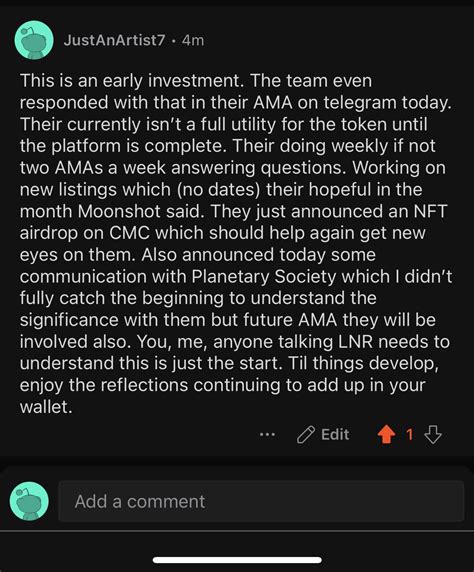Tap the home indicator bar at bottom
The image size is (474, 572).
[x=237, y=560]
